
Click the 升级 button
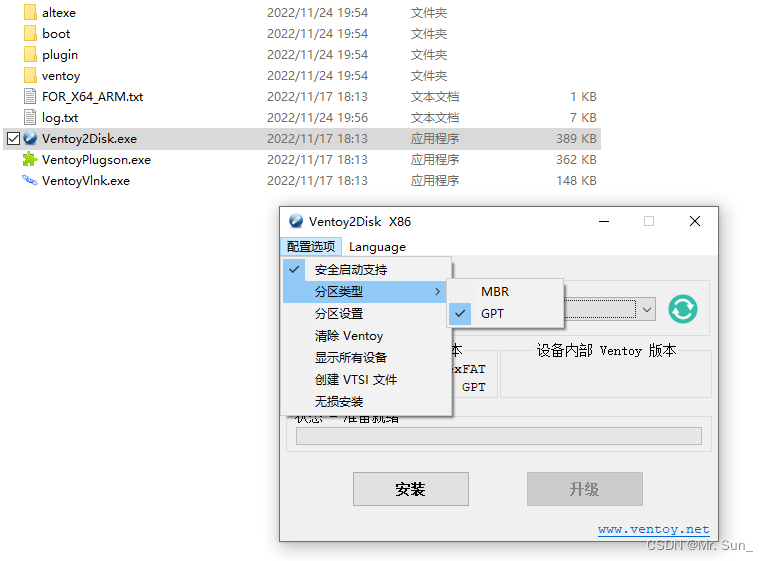(585, 489)
